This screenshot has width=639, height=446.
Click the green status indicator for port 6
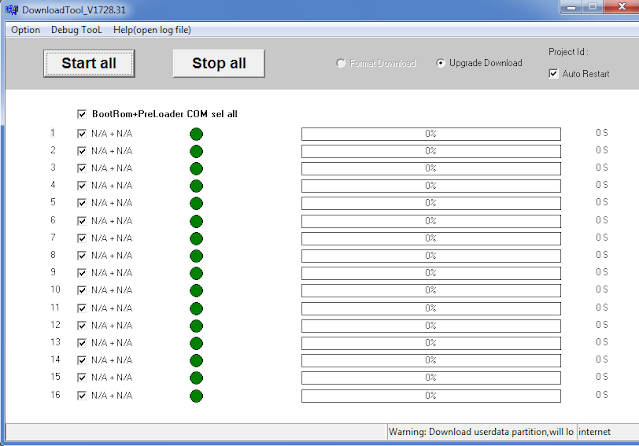[x=196, y=221]
